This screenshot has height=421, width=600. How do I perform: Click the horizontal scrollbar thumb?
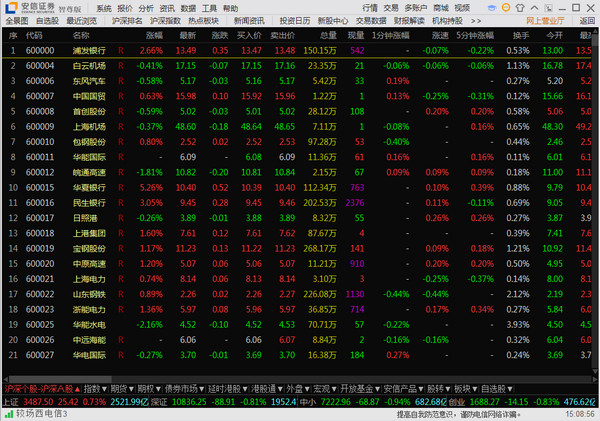[x=60, y=379]
